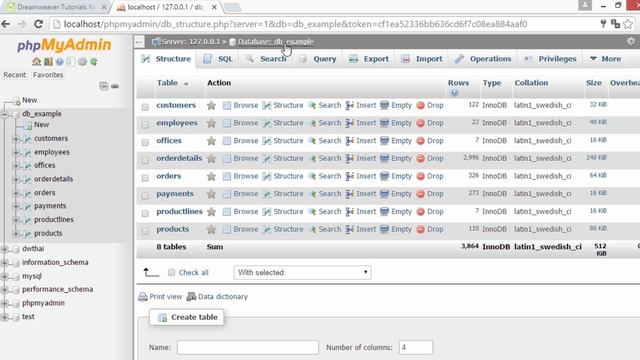Click the favorite star for payments
This screenshot has height=360, width=640.
point(211,194)
